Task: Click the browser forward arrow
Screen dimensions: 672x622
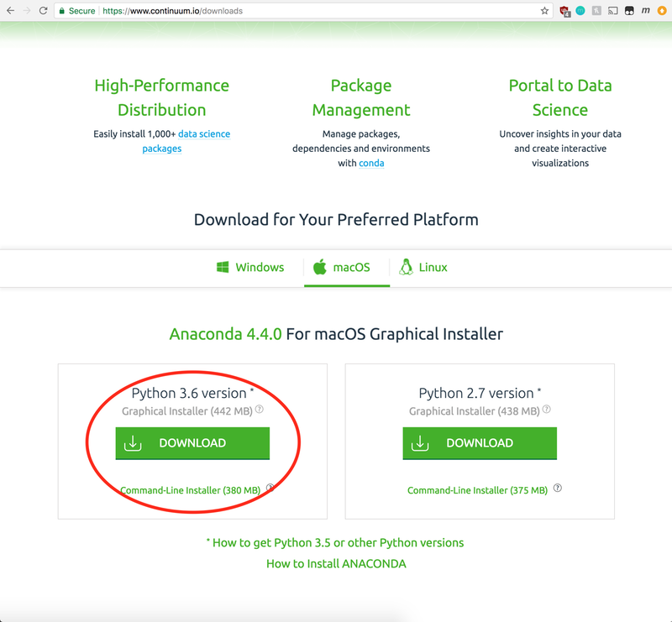Action: 27,11
